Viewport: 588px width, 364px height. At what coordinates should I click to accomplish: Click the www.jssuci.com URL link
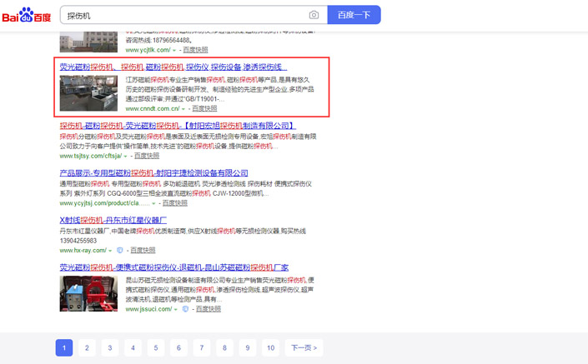click(148, 309)
